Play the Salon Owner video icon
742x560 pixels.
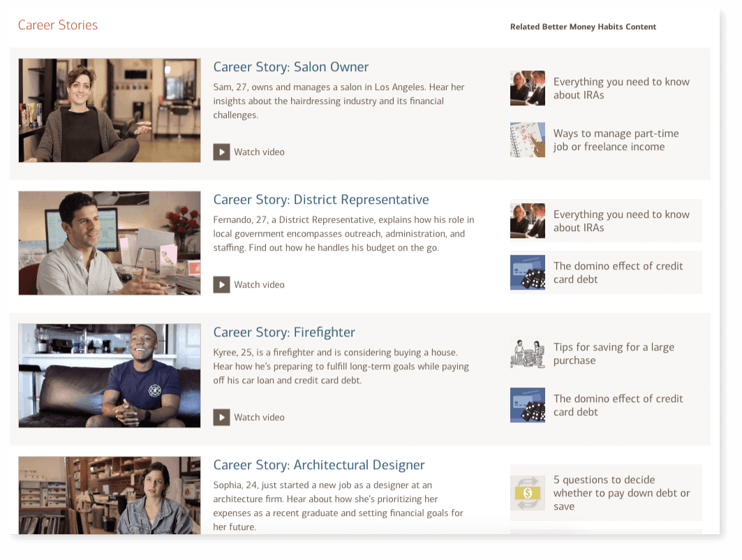[x=221, y=152]
